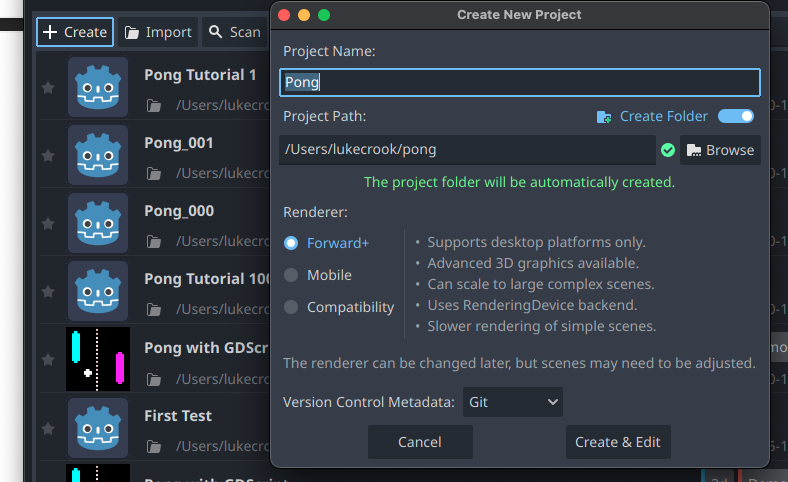Viewport: 788px width, 482px height.
Task: Click the Create Folder label text
Action: [663, 116]
